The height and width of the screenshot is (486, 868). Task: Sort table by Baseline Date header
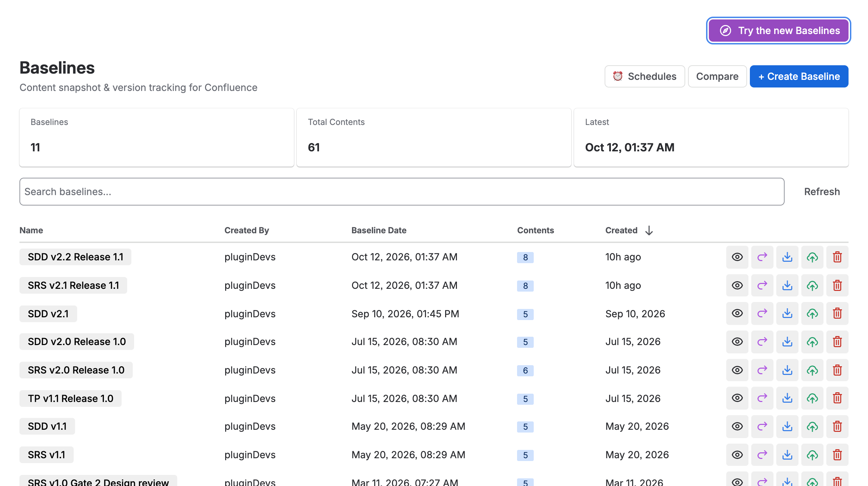(x=379, y=231)
